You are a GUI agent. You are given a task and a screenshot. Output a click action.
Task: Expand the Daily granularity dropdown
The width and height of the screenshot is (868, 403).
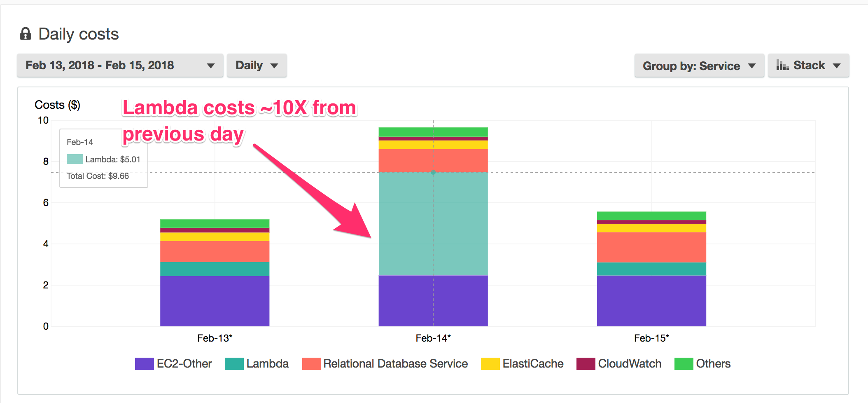(257, 66)
